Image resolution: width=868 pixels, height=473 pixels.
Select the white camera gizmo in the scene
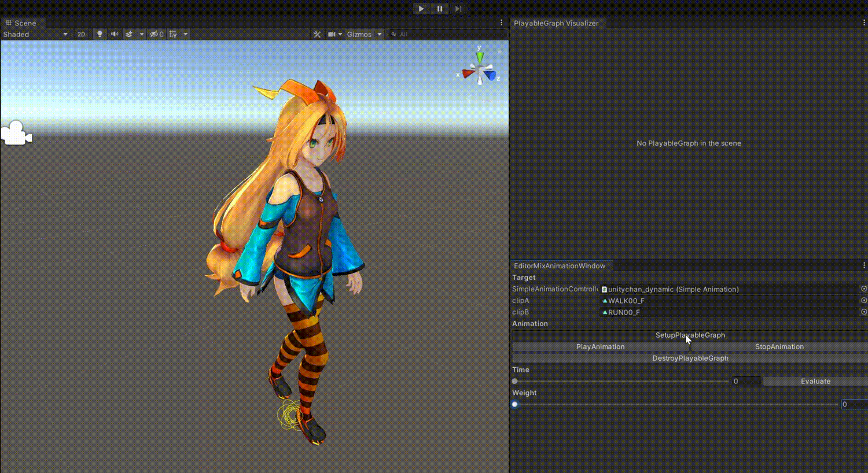pos(16,133)
